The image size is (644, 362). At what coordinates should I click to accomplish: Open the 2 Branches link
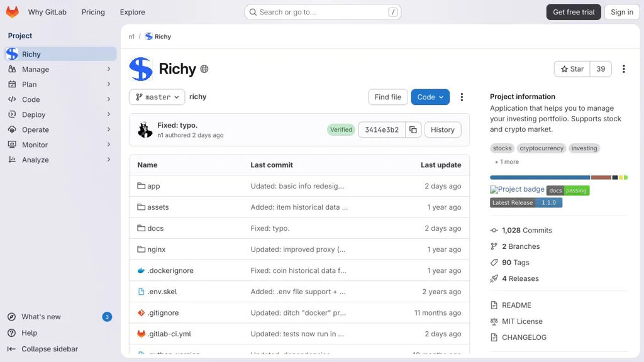tap(521, 246)
